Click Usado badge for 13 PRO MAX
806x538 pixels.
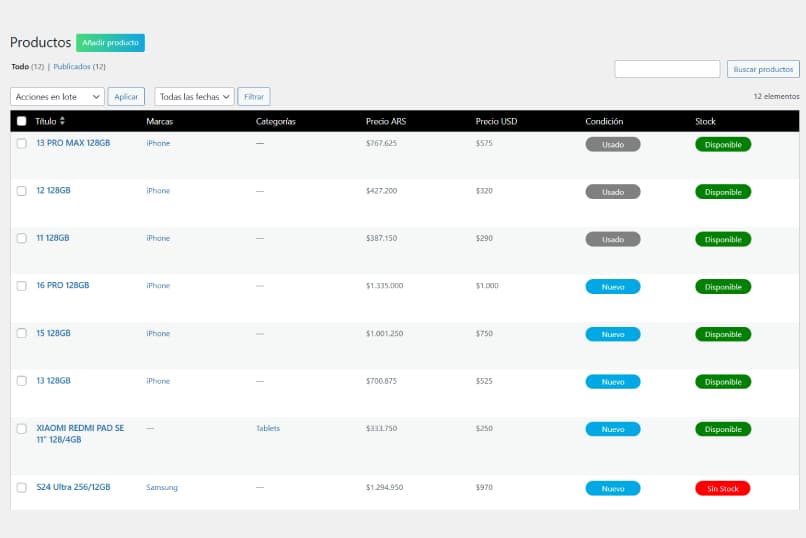coord(613,144)
